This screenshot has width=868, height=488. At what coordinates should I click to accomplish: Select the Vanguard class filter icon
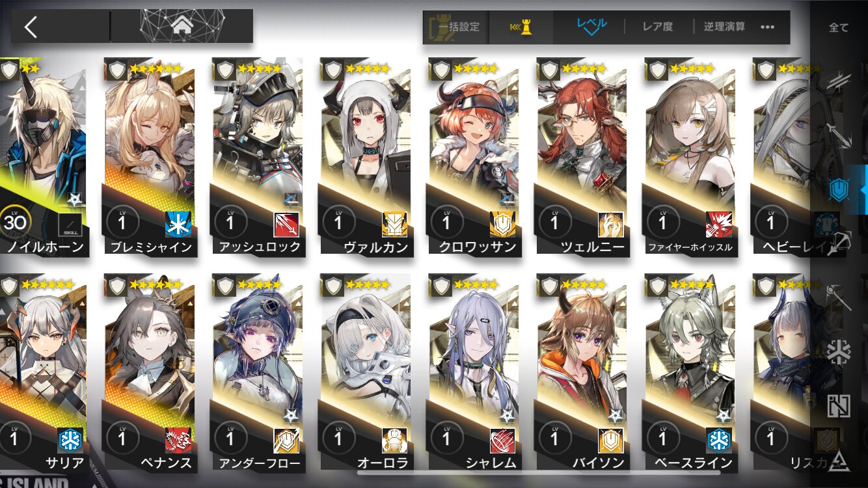tap(839, 81)
